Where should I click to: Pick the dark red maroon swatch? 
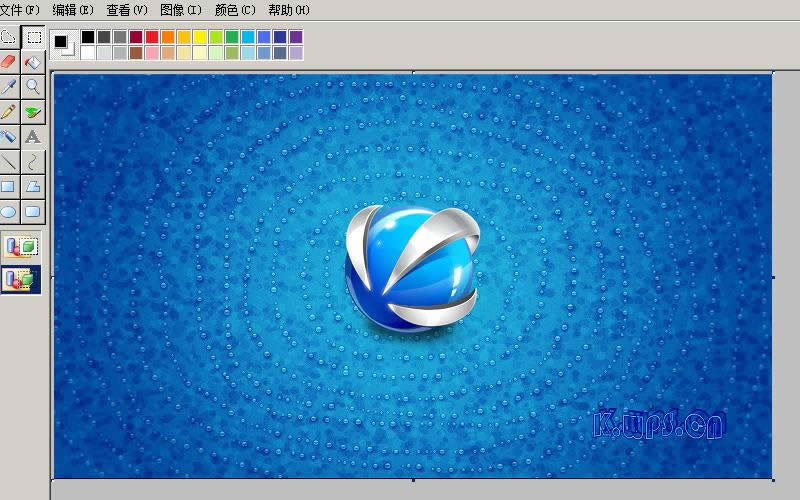tap(136, 37)
